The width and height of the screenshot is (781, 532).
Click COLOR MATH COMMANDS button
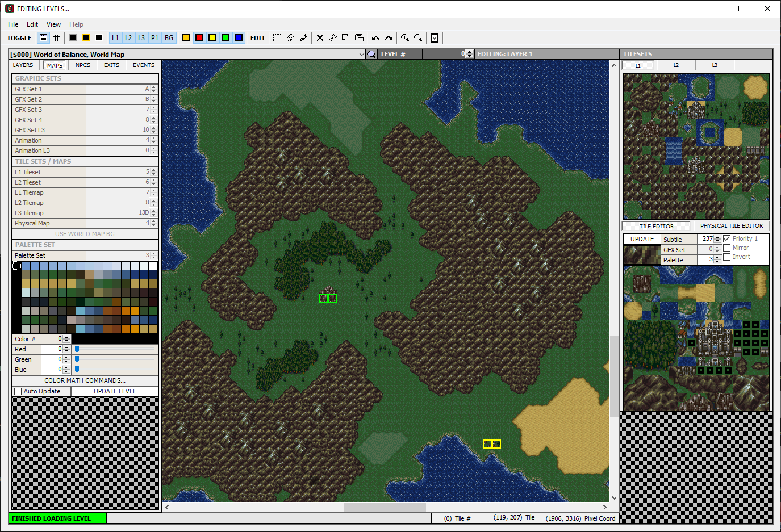[x=85, y=381]
